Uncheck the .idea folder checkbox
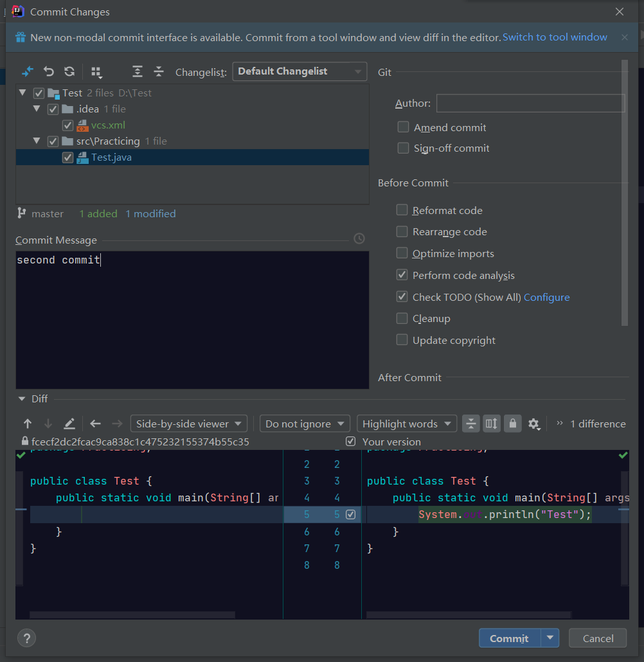Screen dimensions: 644x662 [53, 109]
